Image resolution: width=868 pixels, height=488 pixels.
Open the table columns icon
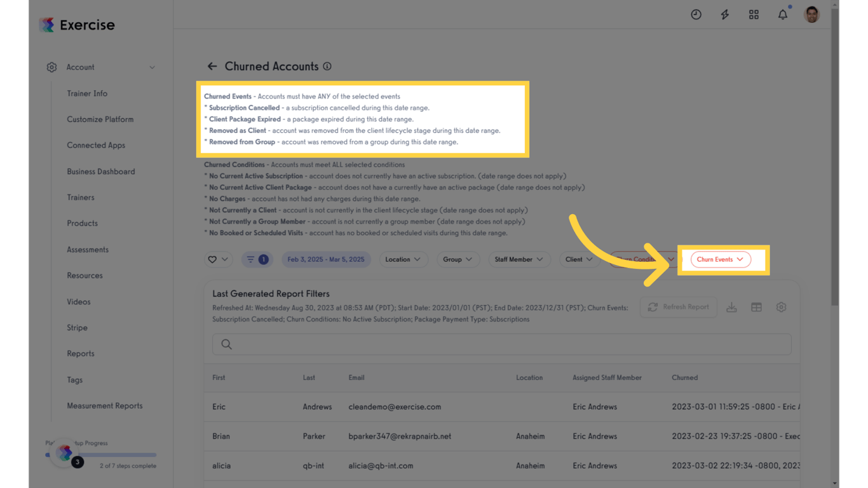click(x=756, y=307)
